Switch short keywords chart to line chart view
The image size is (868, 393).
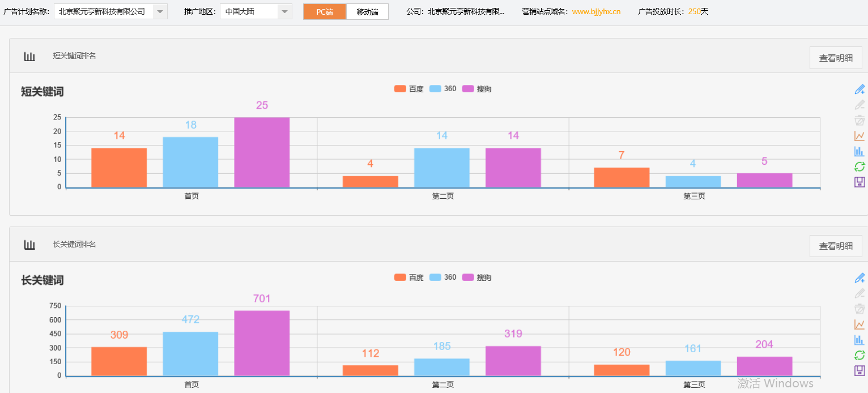click(x=860, y=135)
